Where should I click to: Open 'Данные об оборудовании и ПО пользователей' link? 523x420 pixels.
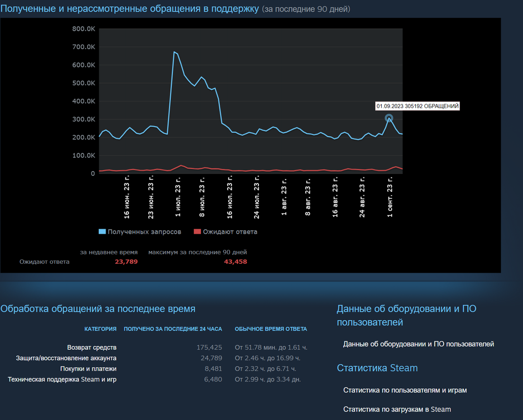coord(419,344)
